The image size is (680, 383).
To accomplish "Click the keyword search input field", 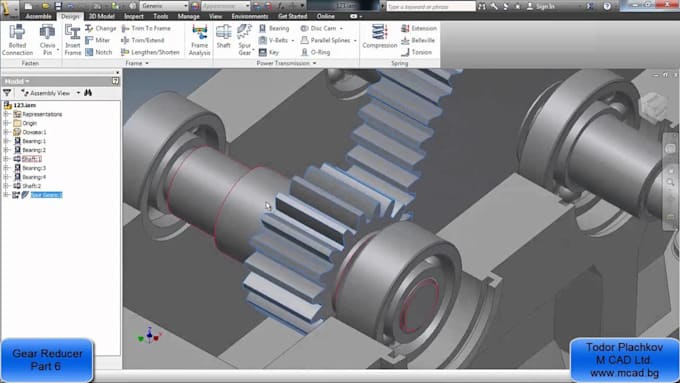I will coord(431,7).
